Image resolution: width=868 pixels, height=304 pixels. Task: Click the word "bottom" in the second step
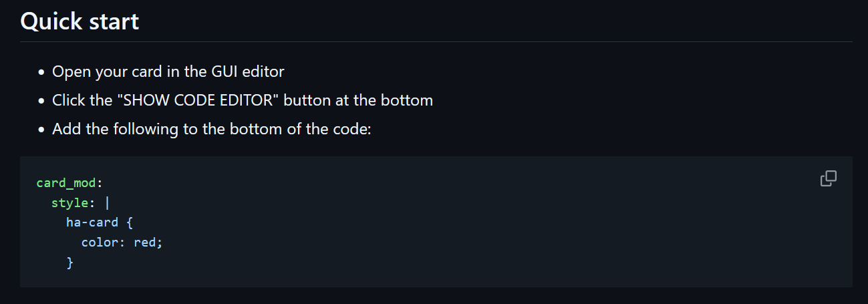[406, 100]
